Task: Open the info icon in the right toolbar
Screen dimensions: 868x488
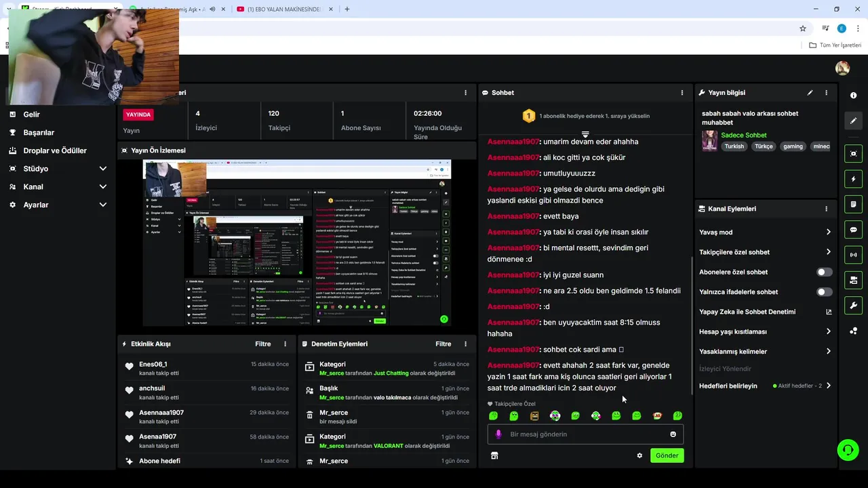Action: click(x=853, y=96)
